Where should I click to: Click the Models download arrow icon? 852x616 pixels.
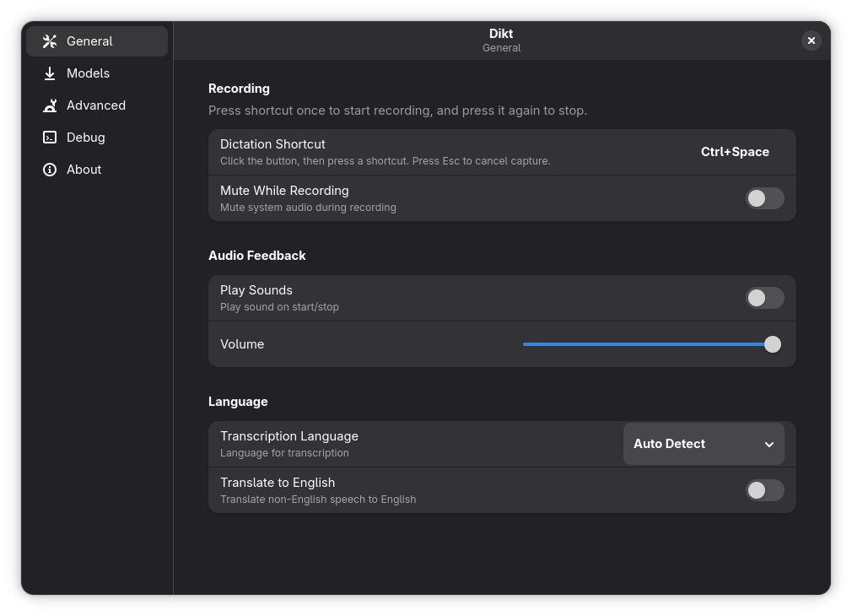pos(50,73)
